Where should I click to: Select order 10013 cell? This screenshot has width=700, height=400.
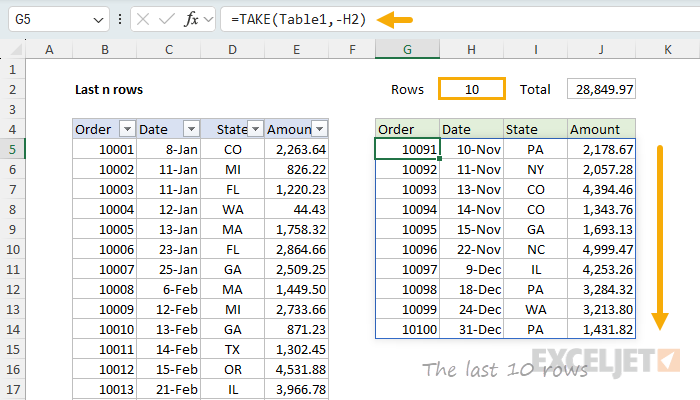point(104,389)
